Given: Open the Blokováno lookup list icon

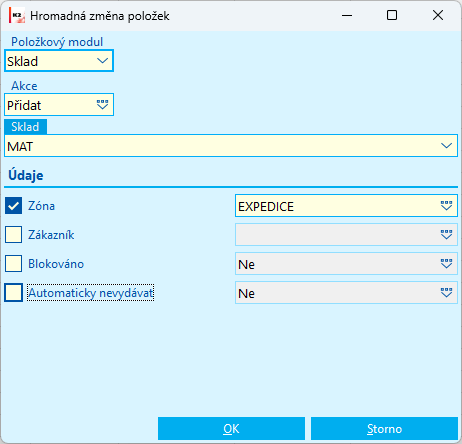Looking at the screenshot, I should pyautogui.click(x=446, y=264).
